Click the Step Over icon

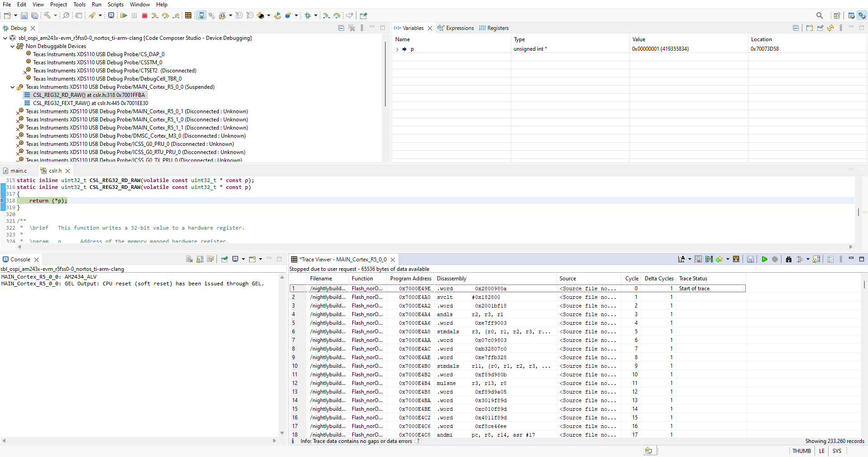(165, 15)
